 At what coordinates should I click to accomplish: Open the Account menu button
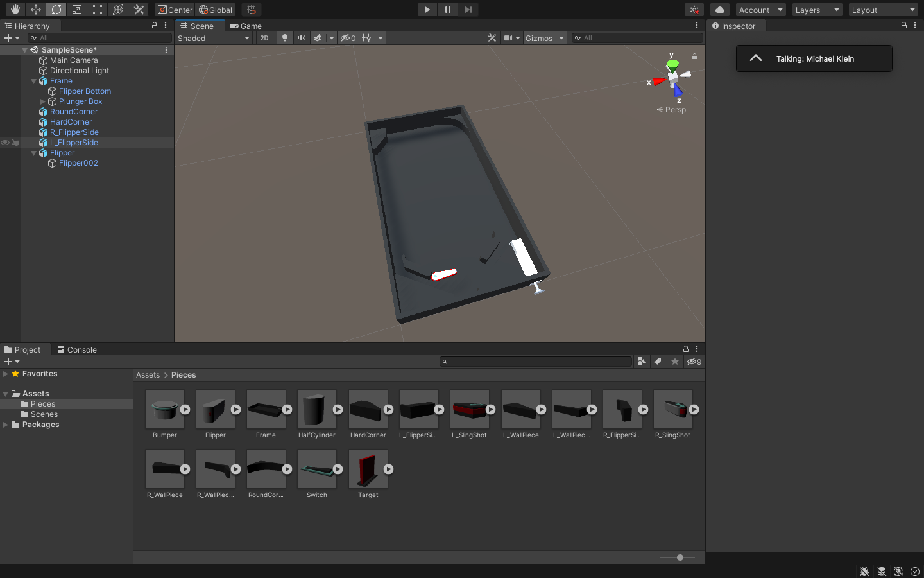click(760, 10)
